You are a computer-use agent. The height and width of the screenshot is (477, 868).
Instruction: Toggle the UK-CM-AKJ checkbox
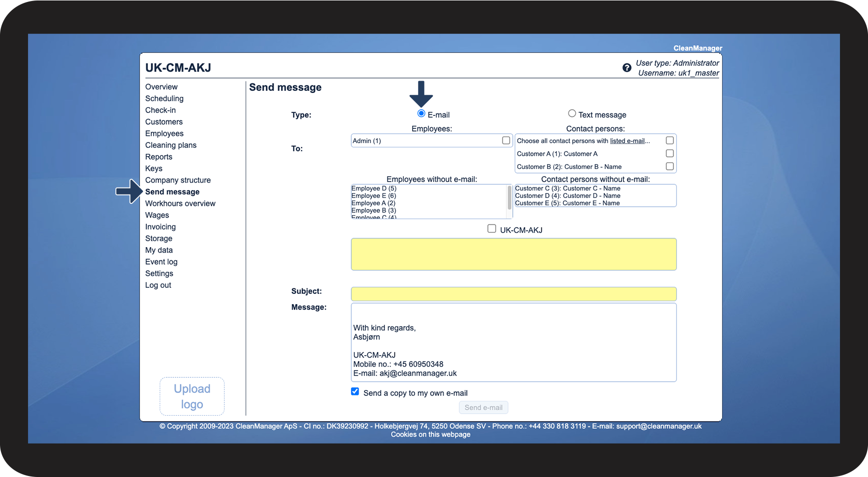point(492,228)
